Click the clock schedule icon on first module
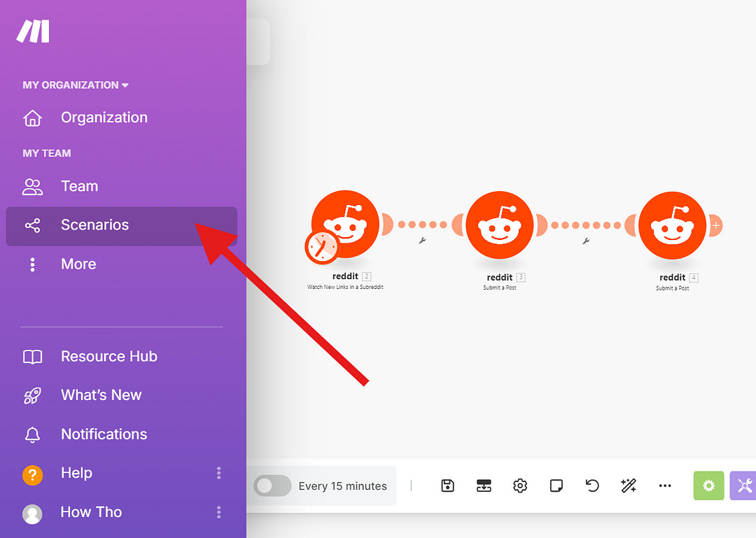This screenshot has width=756, height=538. (x=321, y=247)
